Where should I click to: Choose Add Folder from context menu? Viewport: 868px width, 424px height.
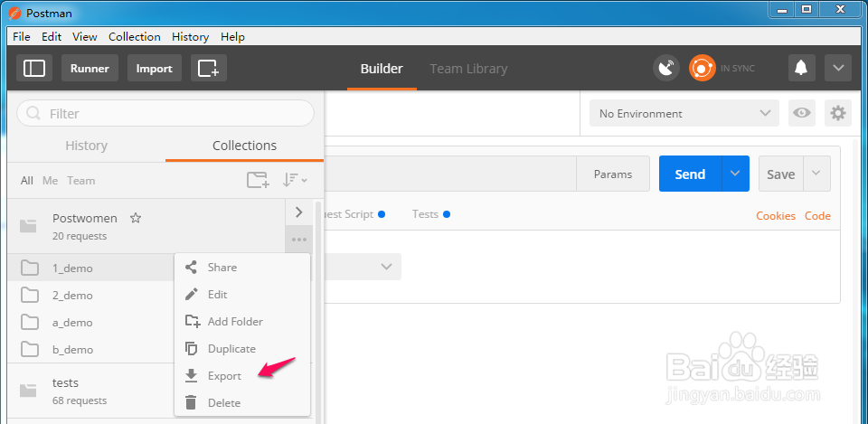pos(242,322)
